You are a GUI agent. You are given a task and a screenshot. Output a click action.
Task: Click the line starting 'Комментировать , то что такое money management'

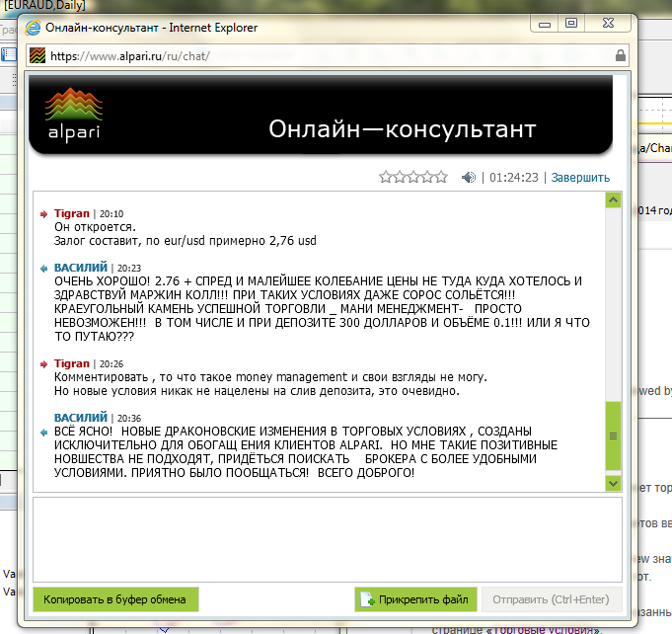coord(270,377)
